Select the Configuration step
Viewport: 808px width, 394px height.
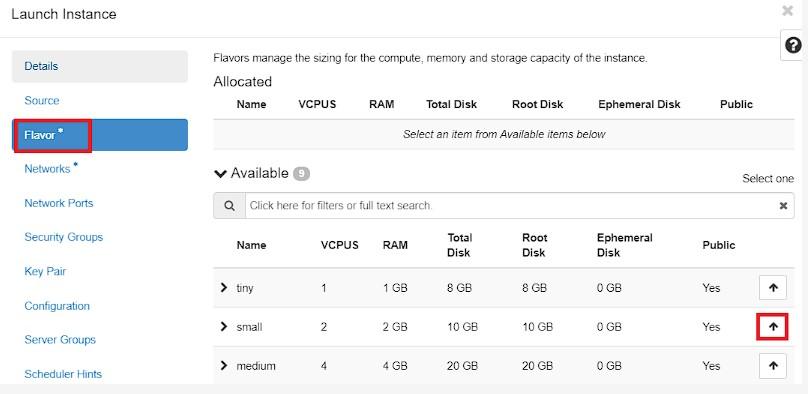tap(57, 306)
